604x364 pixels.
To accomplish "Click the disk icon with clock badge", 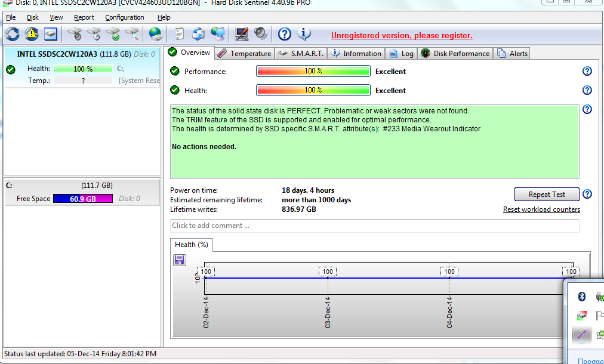I will tap(94, 34).
